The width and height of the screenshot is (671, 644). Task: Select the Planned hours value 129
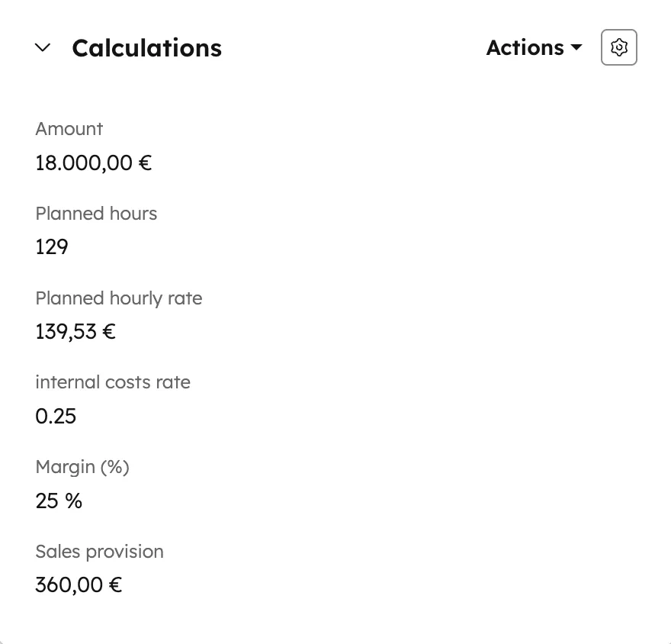51,246
